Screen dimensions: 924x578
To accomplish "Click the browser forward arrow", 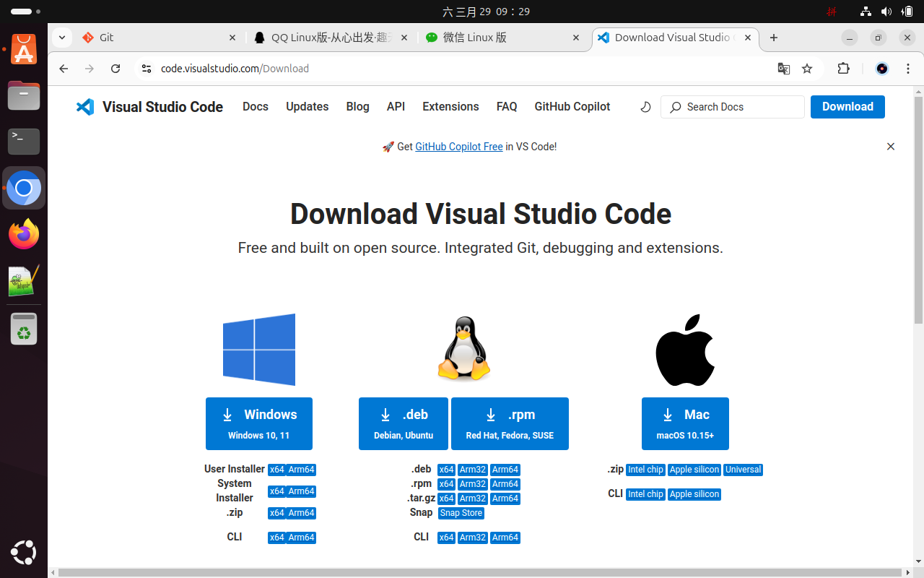I will click(x=90, y=69).
